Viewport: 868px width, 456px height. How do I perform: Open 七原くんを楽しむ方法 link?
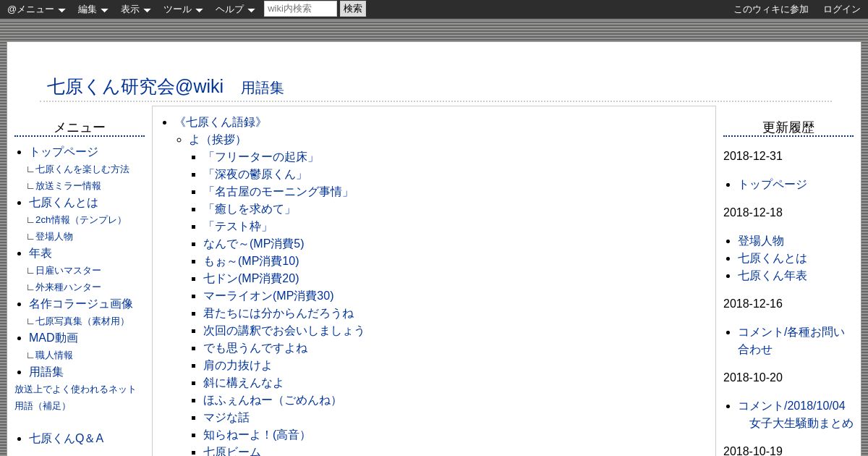[82, 169]
